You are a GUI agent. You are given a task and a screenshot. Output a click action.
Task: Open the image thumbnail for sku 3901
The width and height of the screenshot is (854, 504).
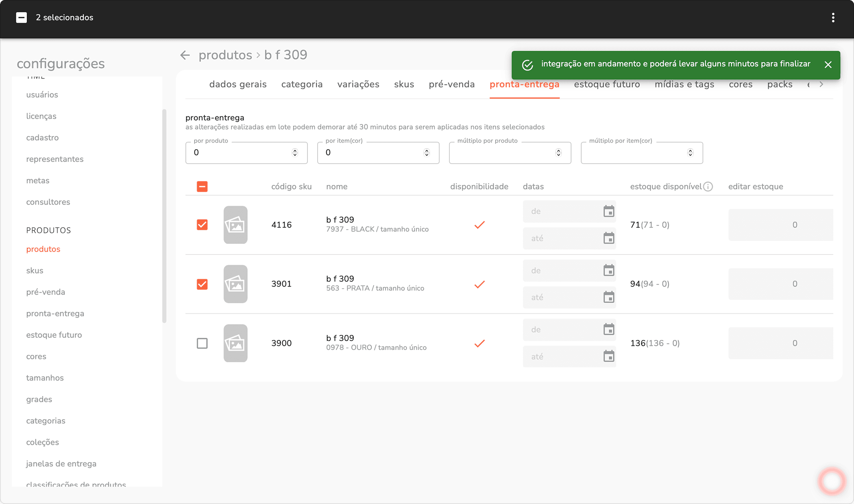click(x=235, y=284)
